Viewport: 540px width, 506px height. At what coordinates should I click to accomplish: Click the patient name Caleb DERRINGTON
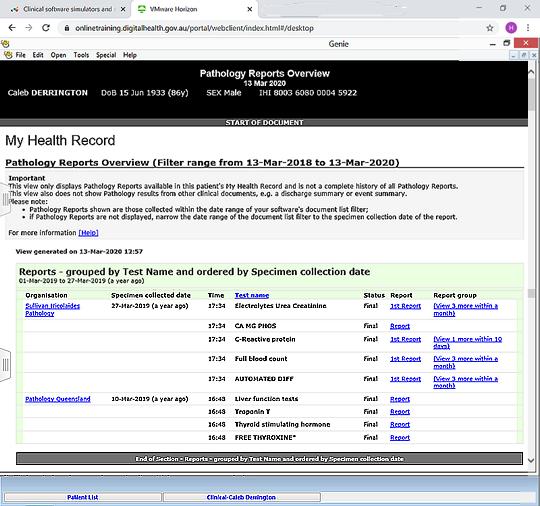[x=48, y=93]
